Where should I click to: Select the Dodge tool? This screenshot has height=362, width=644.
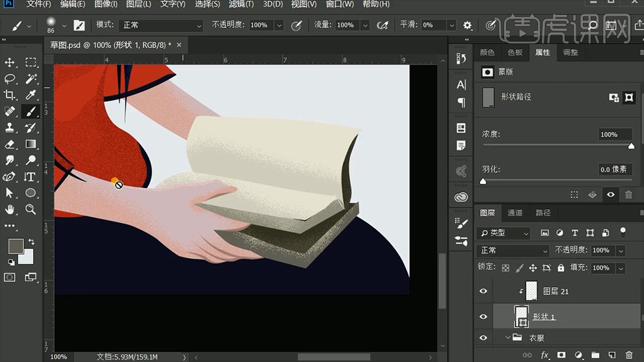31,160
